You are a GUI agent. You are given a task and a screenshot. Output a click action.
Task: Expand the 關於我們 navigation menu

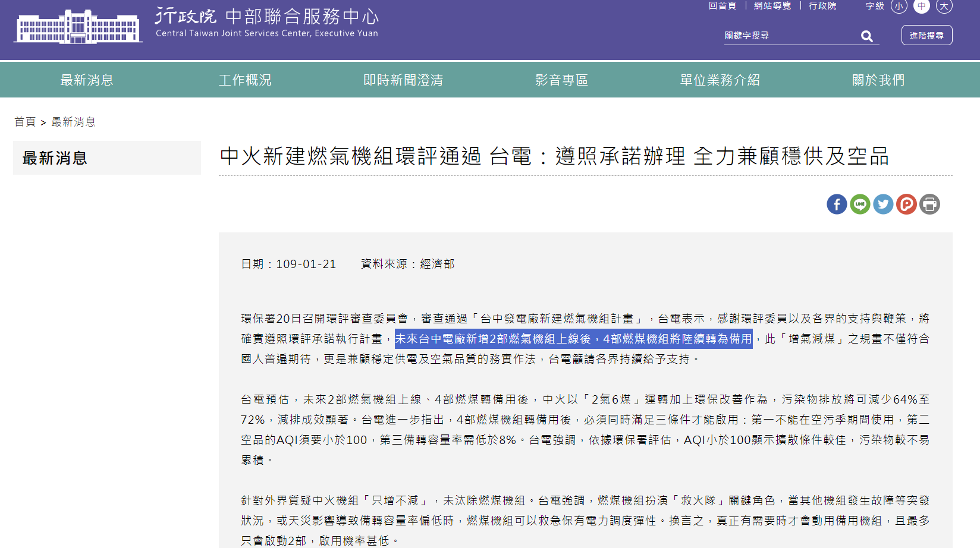coord(878,80)
